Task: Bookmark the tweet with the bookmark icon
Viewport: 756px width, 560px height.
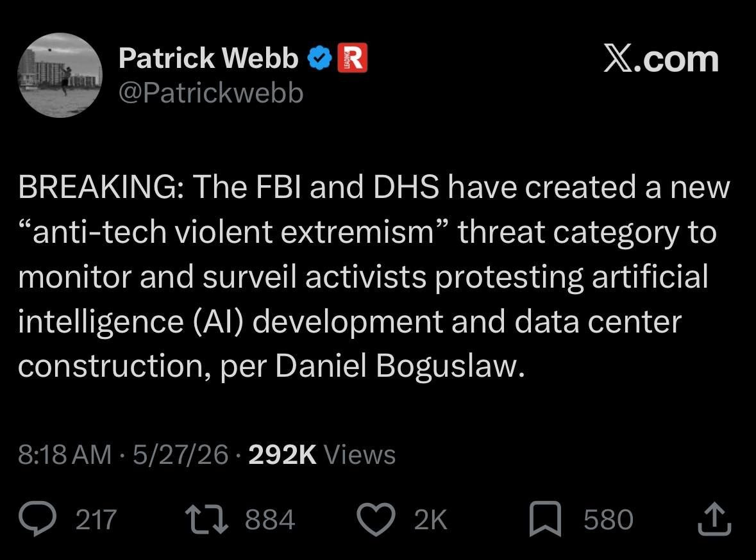Action: click(x=545, y=519)
